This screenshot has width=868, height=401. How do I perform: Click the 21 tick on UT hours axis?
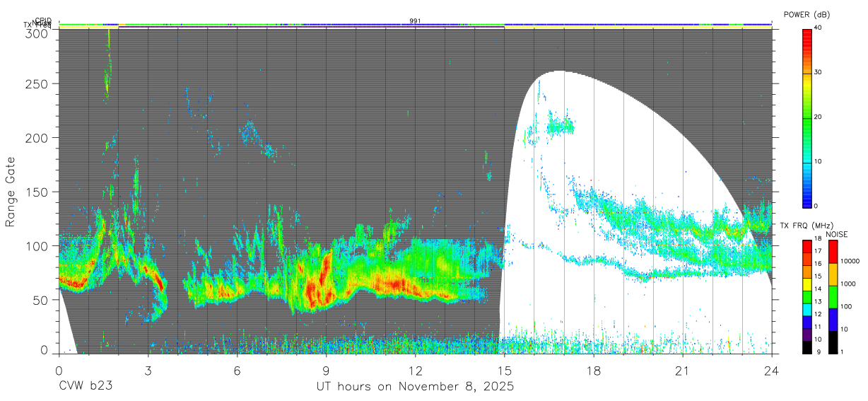(682, 371)
